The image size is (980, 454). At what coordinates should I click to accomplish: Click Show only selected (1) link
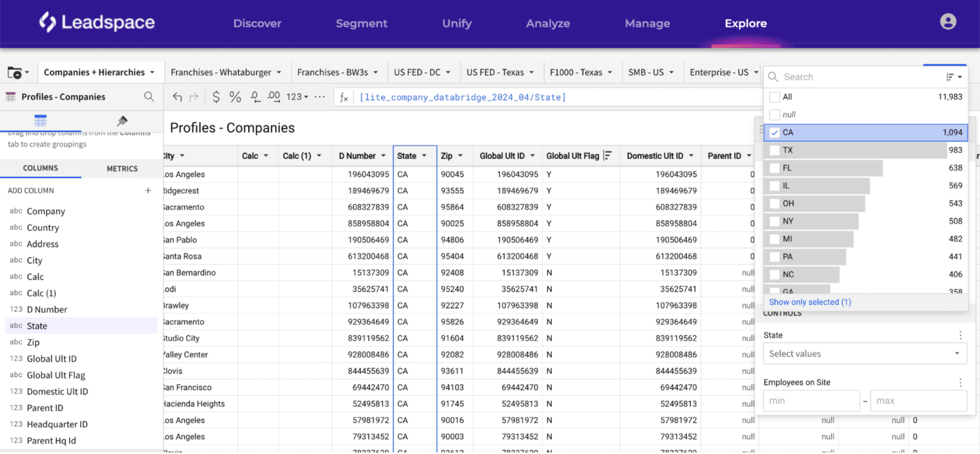[x=810, y=302]
